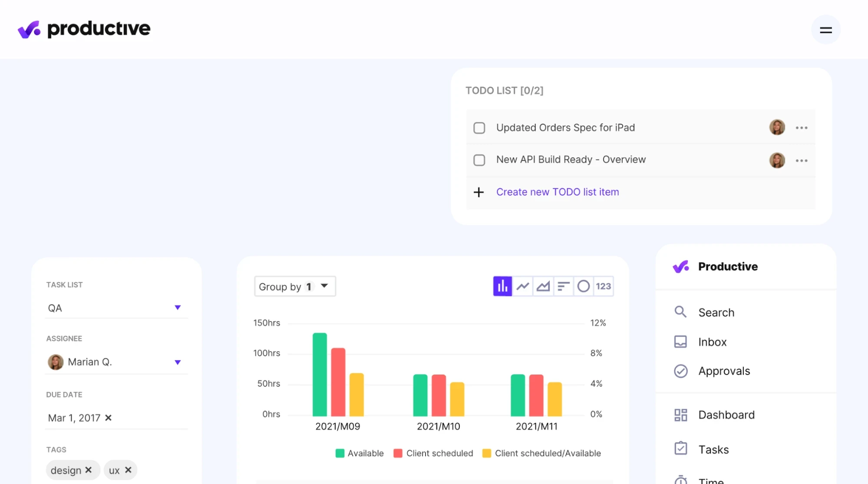The height and width of the screenshot is (484, 868).
Task: Click Create new TODO list item link
Action: (x=558, y=192)
